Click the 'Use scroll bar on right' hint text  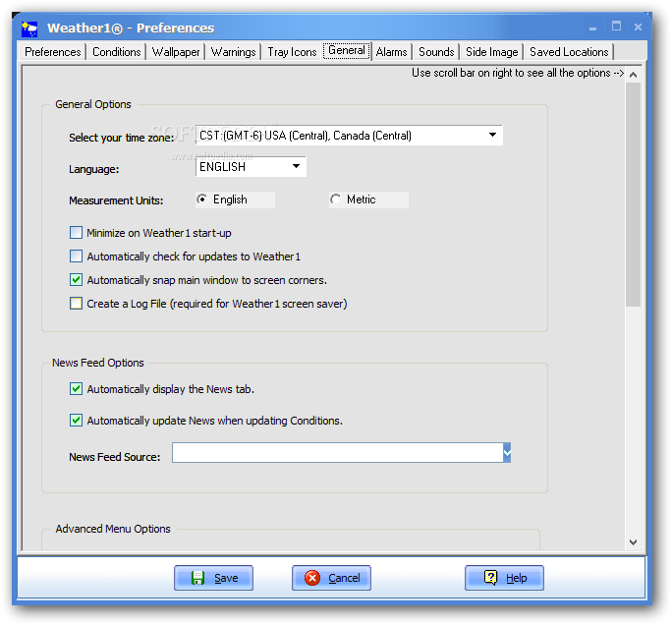coord(518,73)
